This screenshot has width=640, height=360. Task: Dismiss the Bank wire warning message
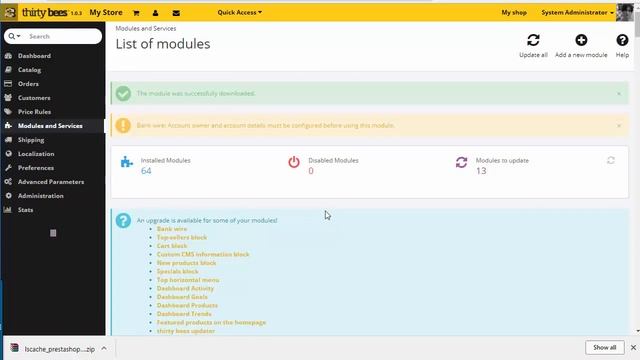click(x=619, y=125)
